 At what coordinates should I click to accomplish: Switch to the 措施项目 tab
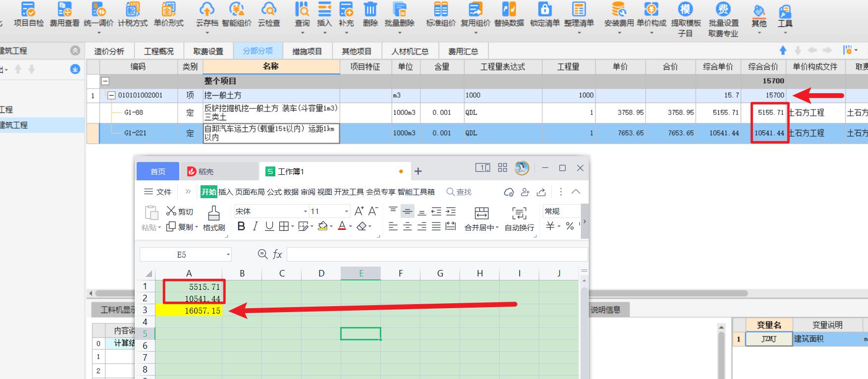(x=307, y=52)
